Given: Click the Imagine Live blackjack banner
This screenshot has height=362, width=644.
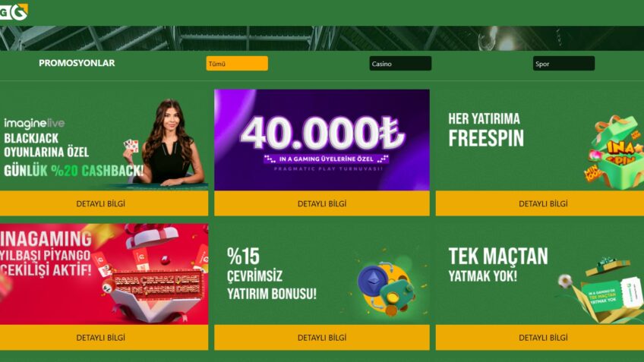Looking at the screenshot, I should (x=104, y=140).
